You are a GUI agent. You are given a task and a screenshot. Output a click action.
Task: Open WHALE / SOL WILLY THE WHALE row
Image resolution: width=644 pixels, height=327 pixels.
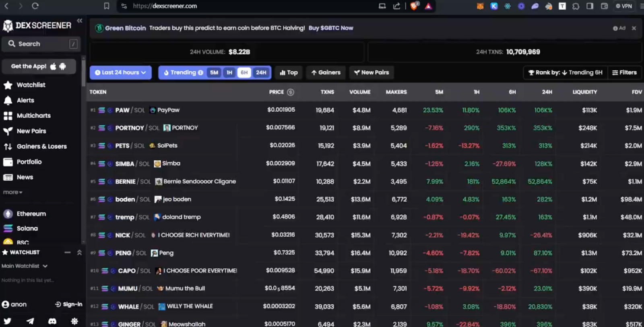point(365,306)
